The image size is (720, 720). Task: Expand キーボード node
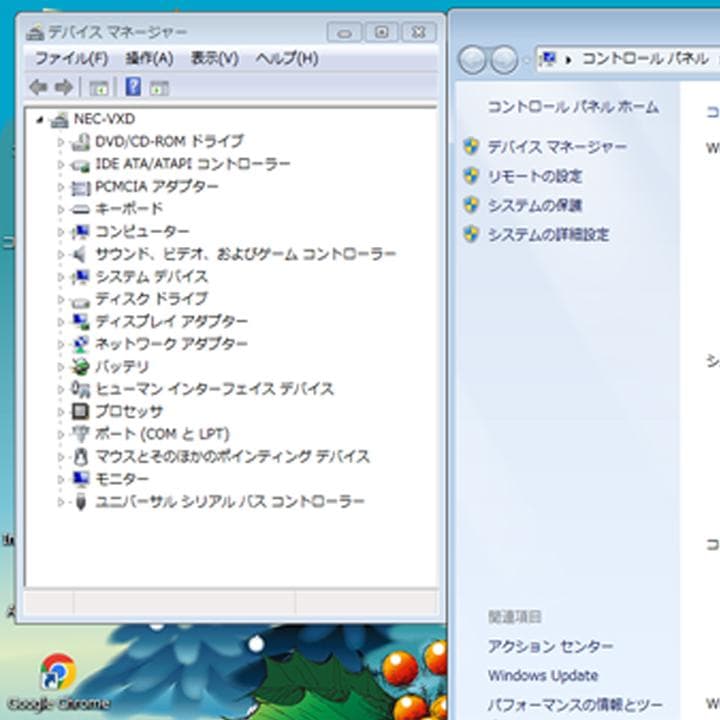60,209
